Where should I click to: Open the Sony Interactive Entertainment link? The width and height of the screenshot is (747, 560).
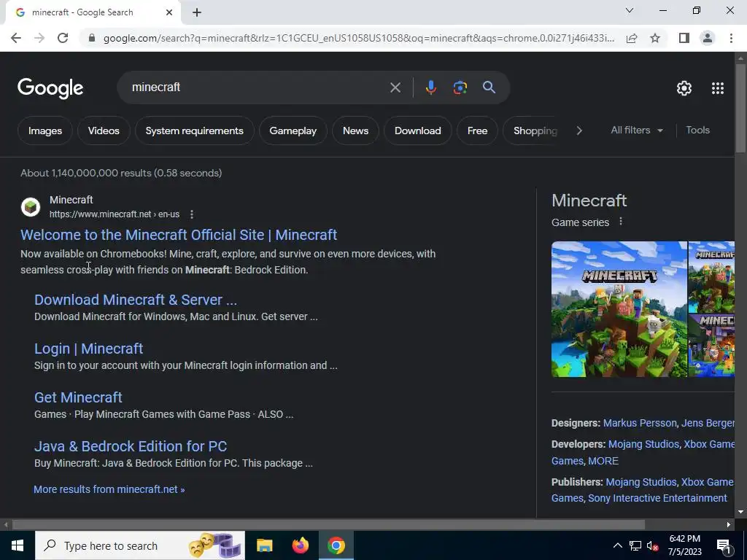click(x=657, y=498)
